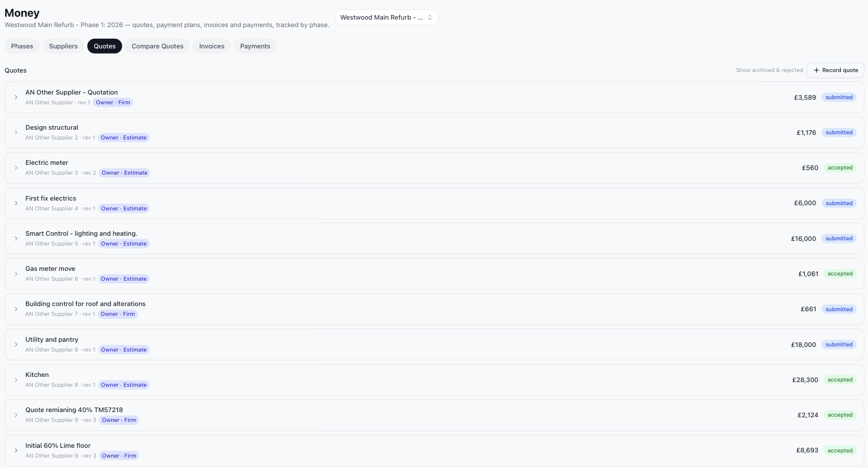This screenshot has height=468, width=868.
Task: Switch to the Phases tab
Action: [22, 46]
